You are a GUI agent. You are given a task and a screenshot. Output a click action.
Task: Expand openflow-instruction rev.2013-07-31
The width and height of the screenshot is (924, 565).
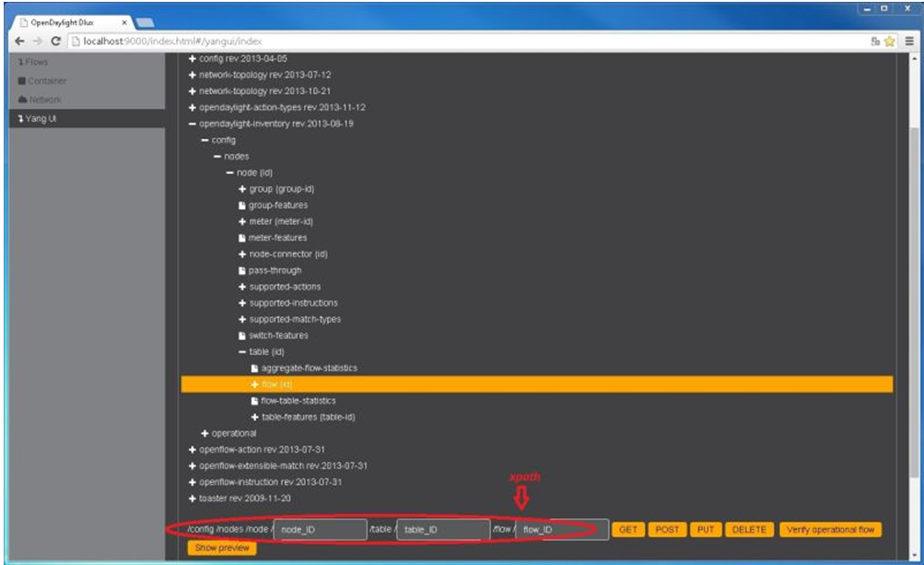[193, 482]
